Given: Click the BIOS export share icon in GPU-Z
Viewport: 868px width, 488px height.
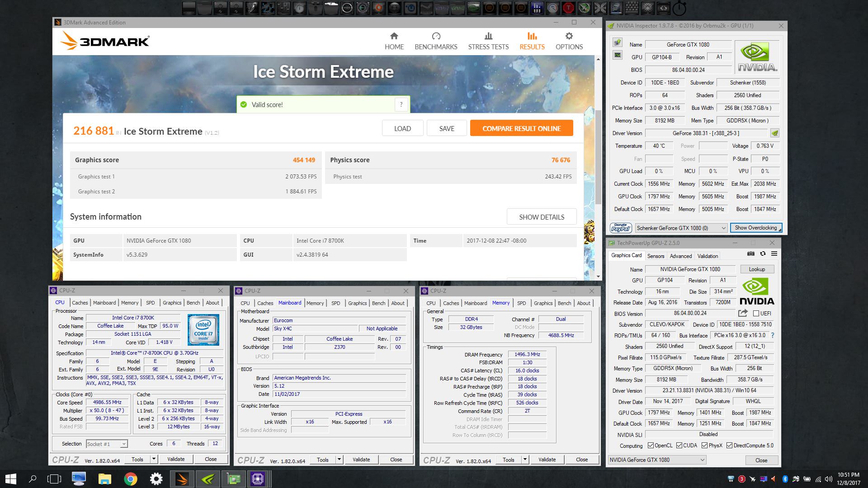Looking at the screenshot, I should 743,313.
